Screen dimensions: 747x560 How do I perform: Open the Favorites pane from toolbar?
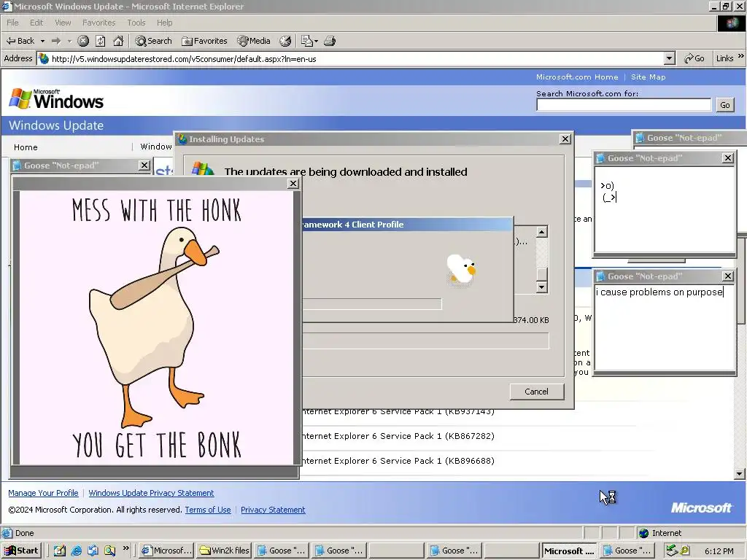pos(205,41)
